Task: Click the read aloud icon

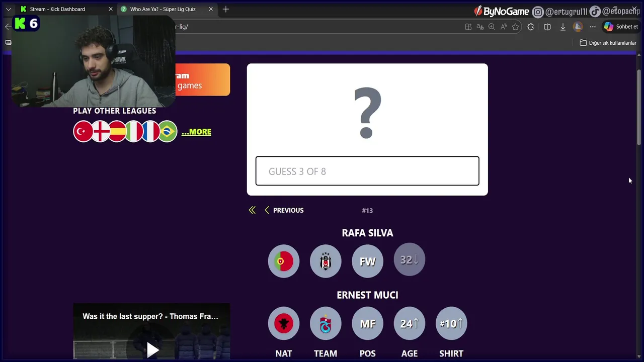Action: [504, 27]
